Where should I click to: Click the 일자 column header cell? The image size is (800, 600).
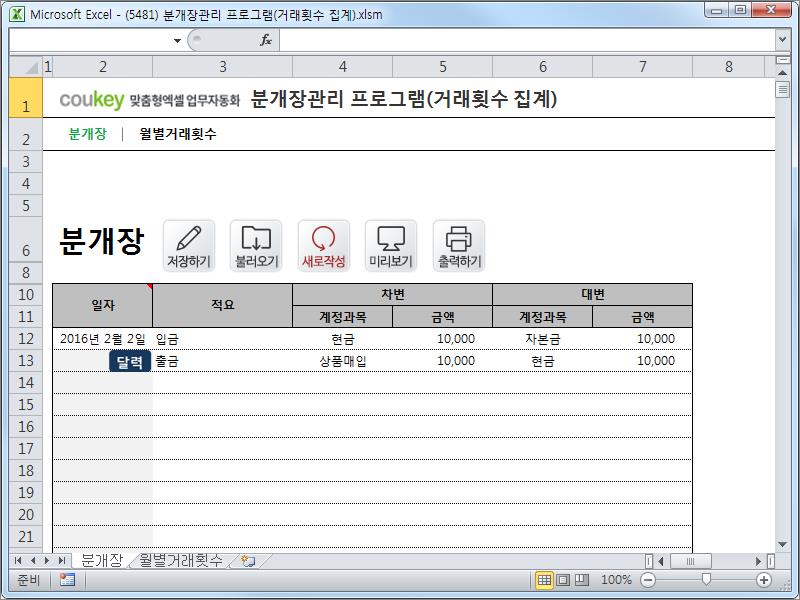[x=103, y=305]
